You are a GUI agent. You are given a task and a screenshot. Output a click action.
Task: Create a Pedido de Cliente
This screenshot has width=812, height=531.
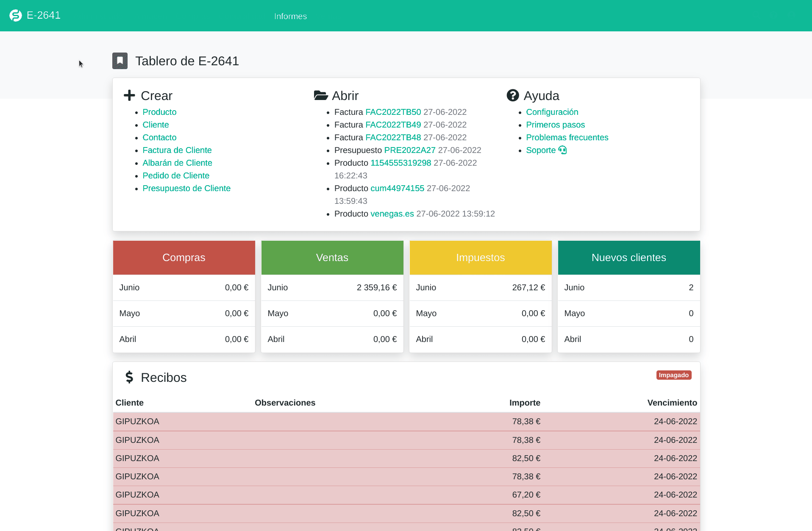176,175
